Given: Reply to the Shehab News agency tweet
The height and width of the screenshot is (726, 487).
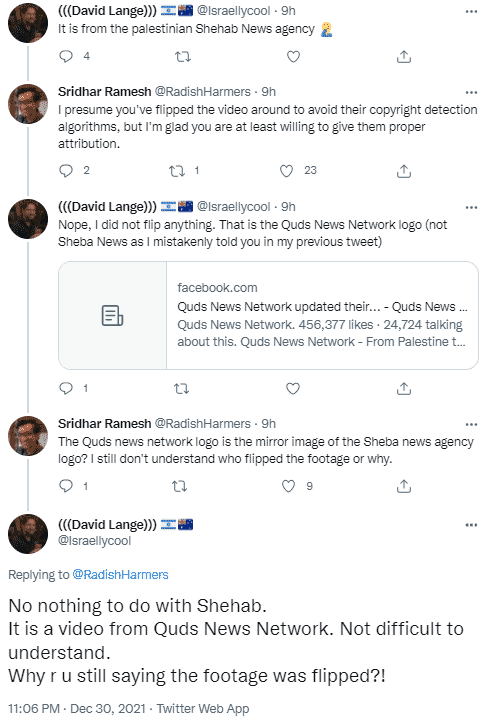Looking at the screenshot, I should 66,56.
